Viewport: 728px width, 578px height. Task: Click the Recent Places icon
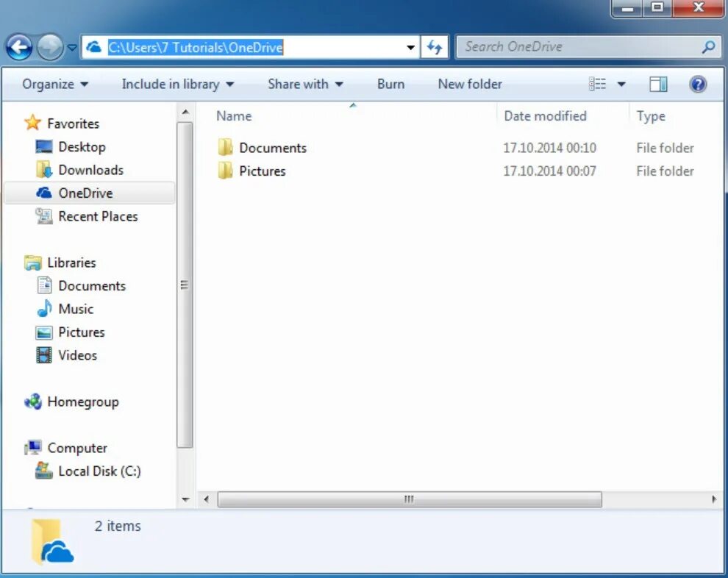tap(44, 216)
